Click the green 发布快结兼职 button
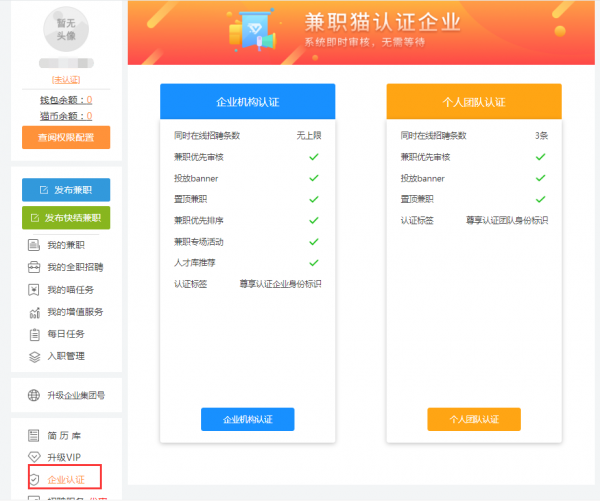 pyautogui.click(x=66, y=218)
